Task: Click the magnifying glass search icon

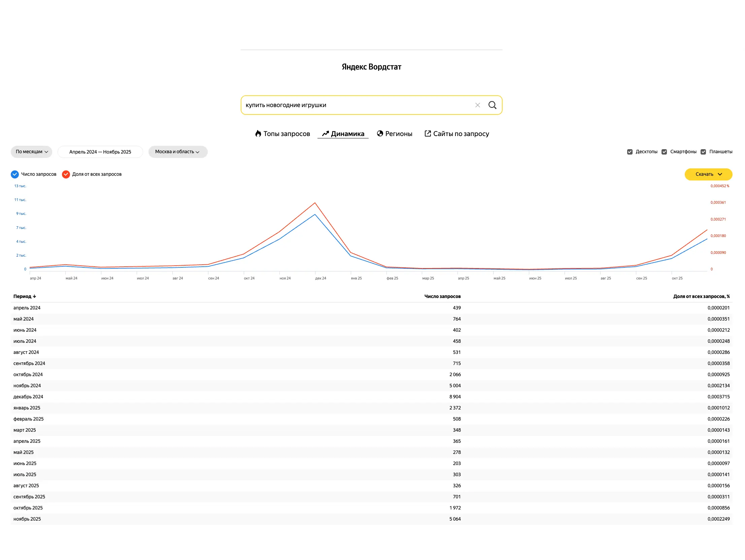Action: click(492, 105)
